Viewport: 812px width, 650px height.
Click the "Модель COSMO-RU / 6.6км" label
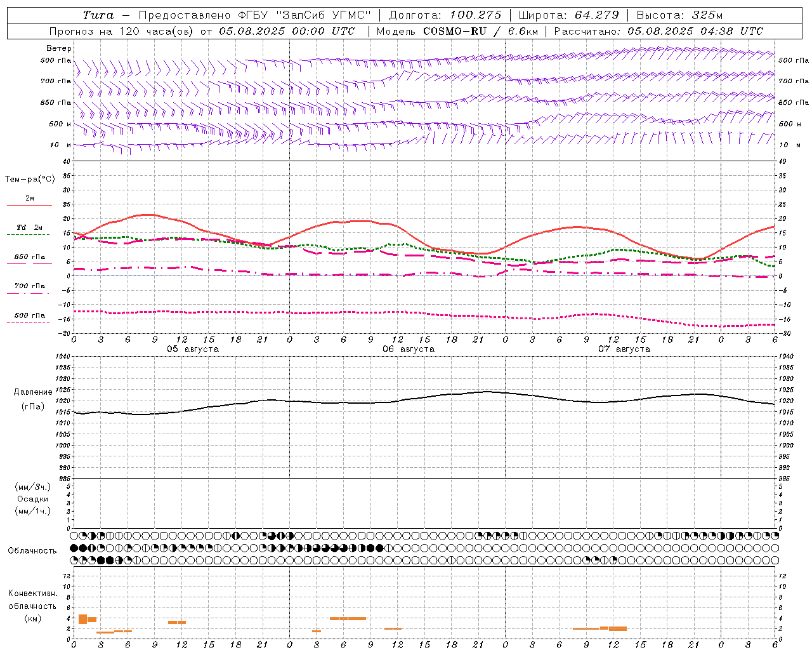(x=457, y=31)
